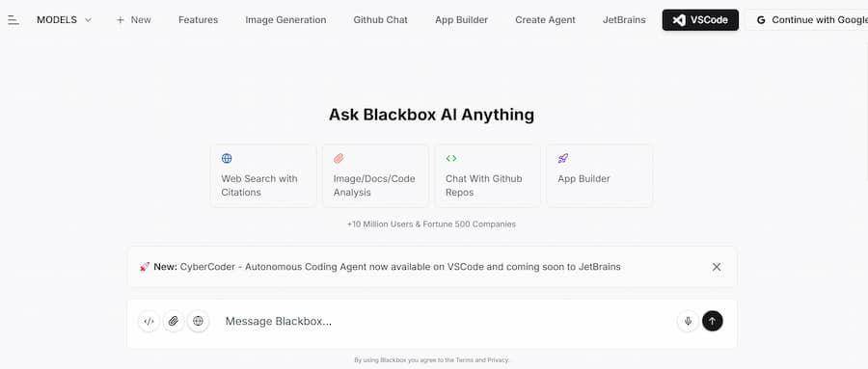Viewport: 868px width, 369px height.
Task: Start voice input with microphone icon
Action: pos(688,321)
